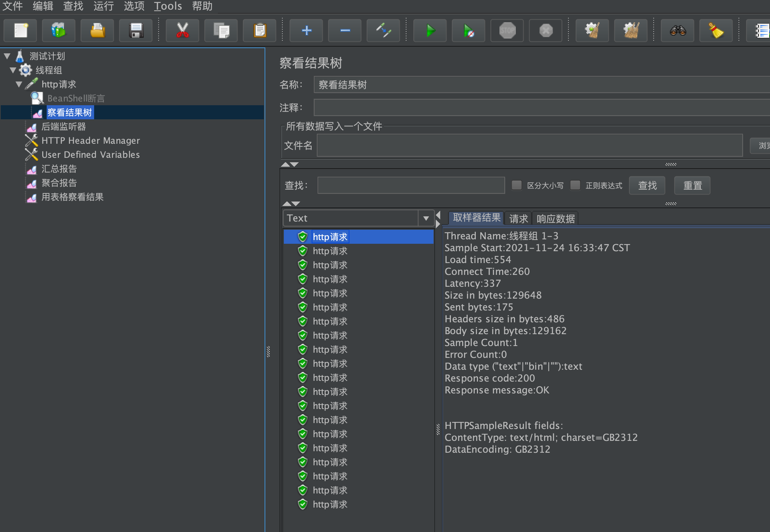Screen dimensions: 770x532
Task: Open the 文件 menu
Action: (13, 6)
